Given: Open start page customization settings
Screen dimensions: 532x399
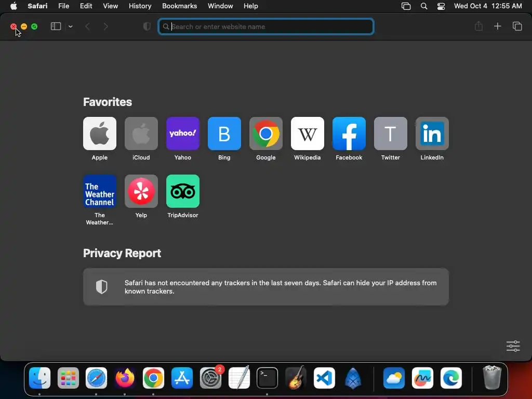Looking at the screenshot, I should [x=513, y=346].
